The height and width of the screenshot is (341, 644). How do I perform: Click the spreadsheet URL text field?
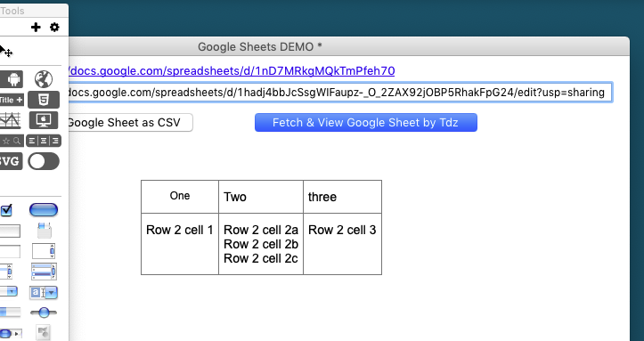(x=340, y=93)
